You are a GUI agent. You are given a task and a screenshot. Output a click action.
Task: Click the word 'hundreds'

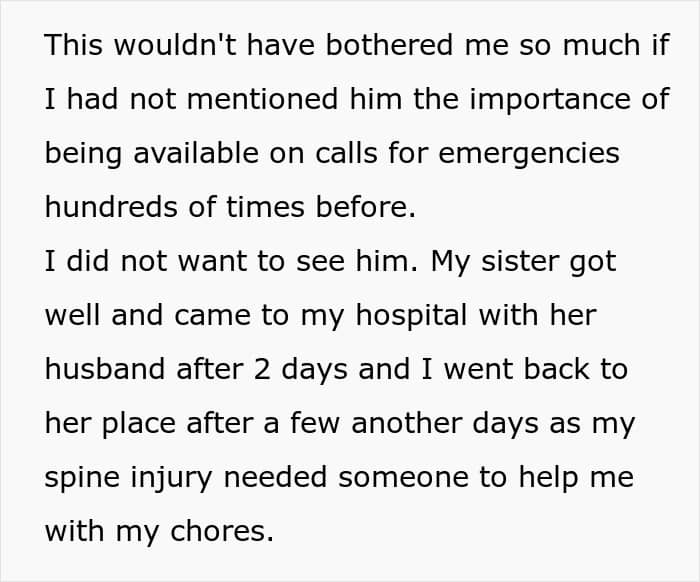[111, 207]
